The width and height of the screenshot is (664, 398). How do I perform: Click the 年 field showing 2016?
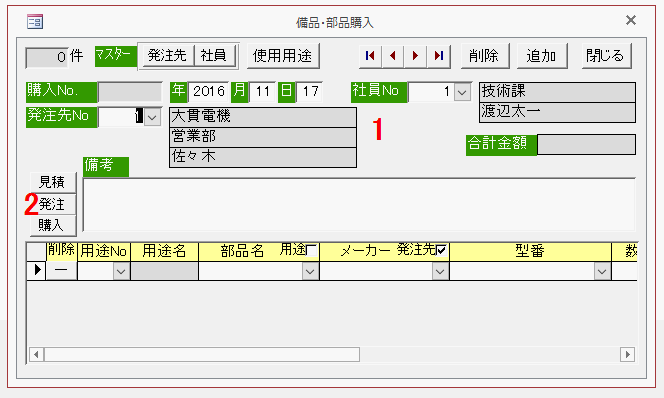[208, 91]
